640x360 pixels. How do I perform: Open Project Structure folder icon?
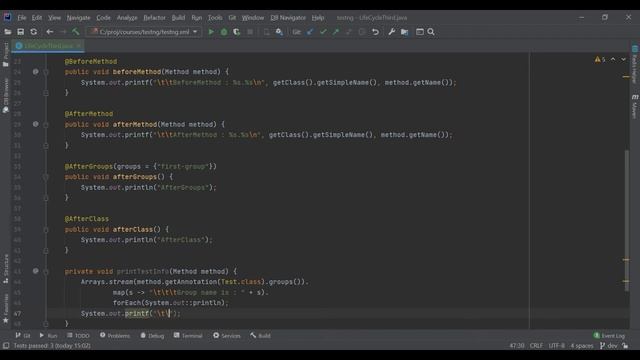tap(404, 32)
